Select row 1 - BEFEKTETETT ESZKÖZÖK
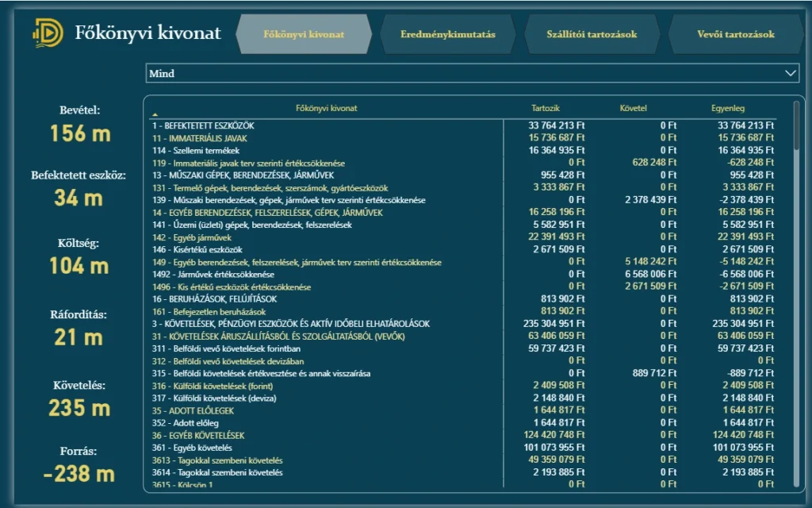This screenshot has width=812, height=508. point(204,125)
